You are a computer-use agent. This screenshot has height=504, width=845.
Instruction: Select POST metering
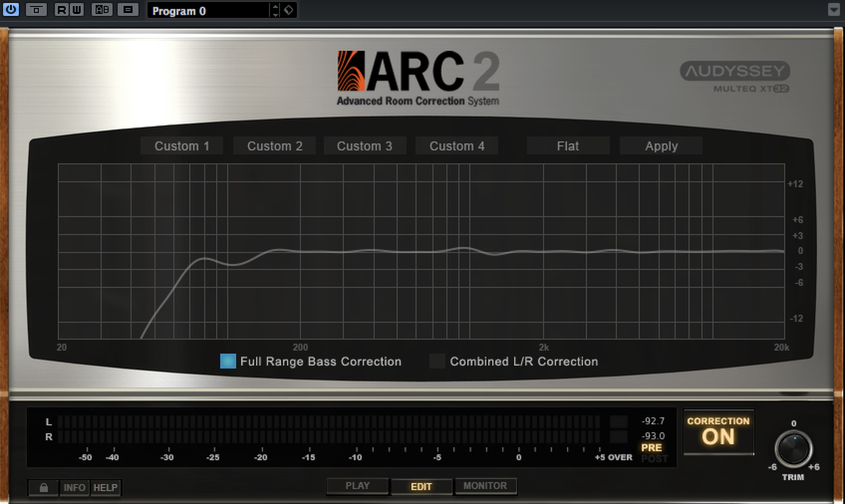(654, 458)
